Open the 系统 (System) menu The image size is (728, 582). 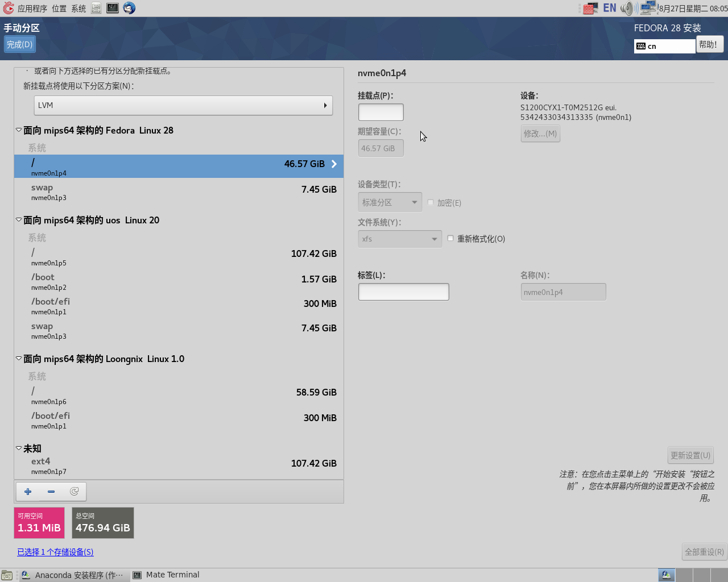(78, 9)
